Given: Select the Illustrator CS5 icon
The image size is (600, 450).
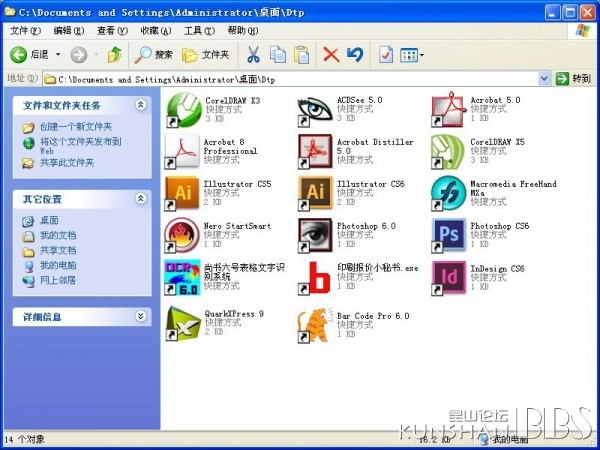Looking at the screenshot, I should pyautogui.click(x=182, y=193).
